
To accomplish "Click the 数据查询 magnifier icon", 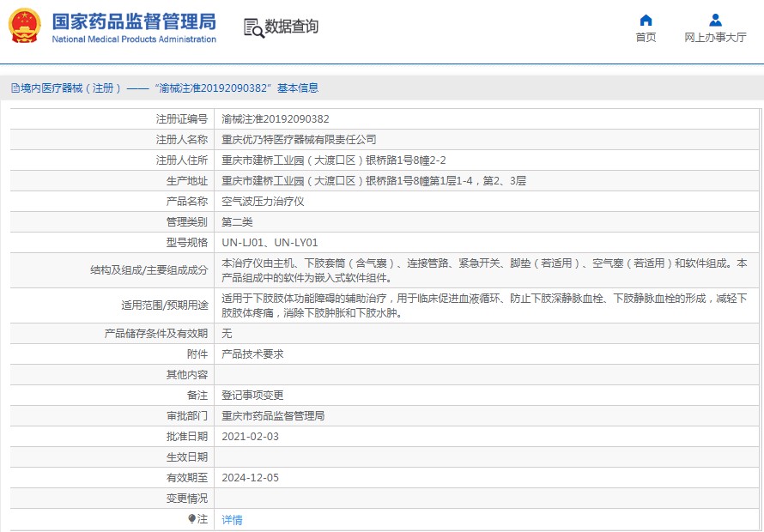I will pos(254,27).
